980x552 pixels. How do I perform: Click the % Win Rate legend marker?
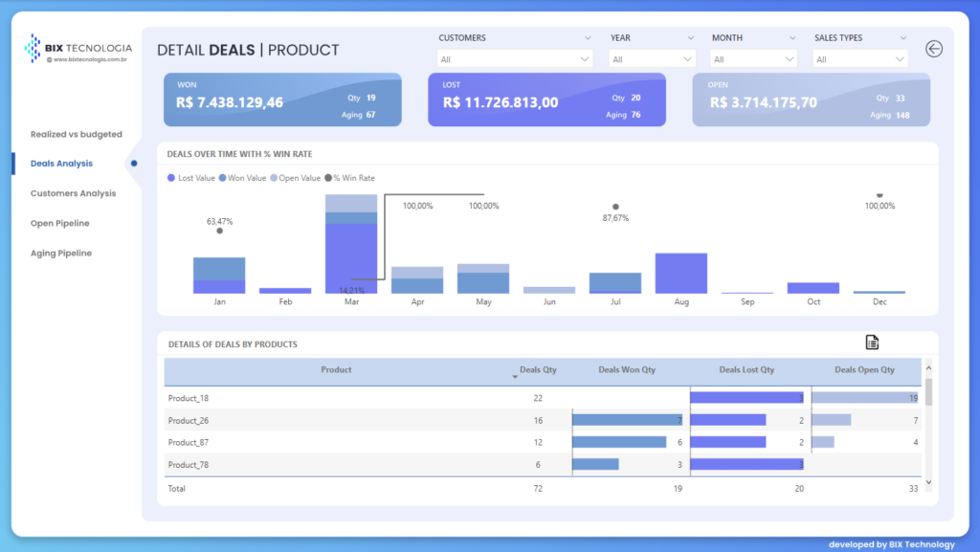pos(326,178)
